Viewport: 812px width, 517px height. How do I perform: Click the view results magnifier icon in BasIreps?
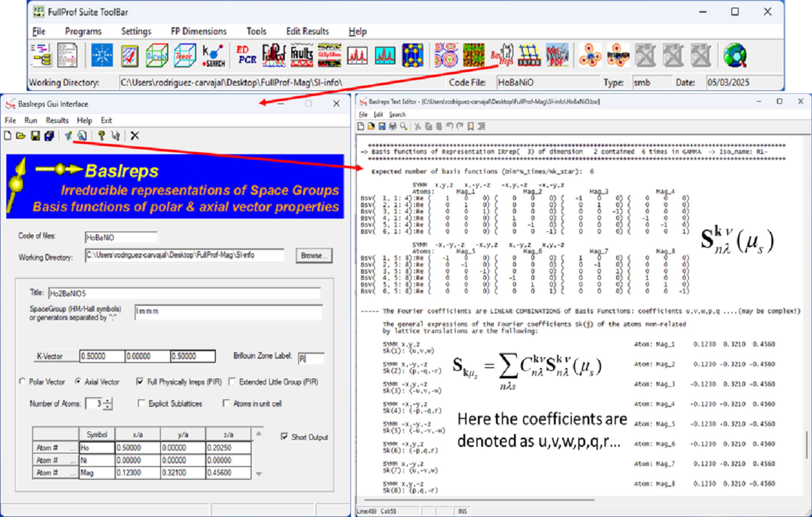tap(82, 136)
